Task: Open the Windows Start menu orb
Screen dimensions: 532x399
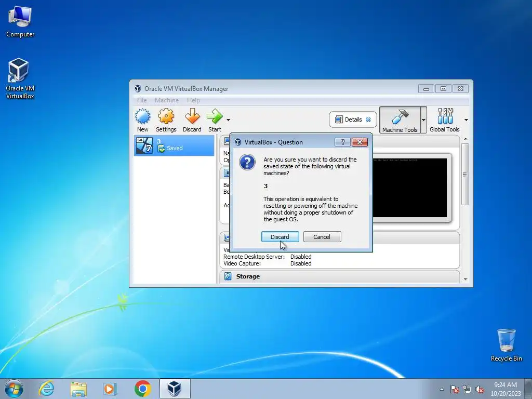Action: click(x=14, y=389)
